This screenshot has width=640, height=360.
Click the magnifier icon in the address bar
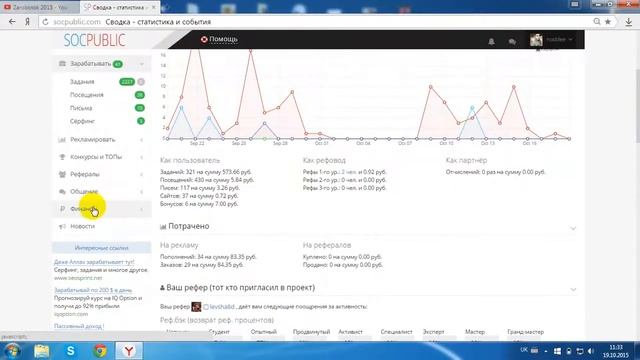tap(597, 22)
